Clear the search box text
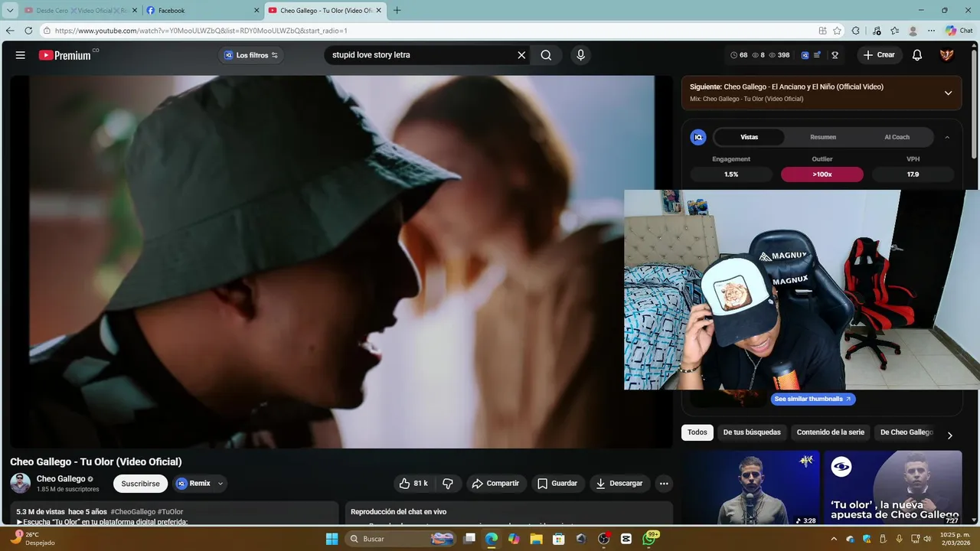The image size is (980, 551). [x=521, y=55]
